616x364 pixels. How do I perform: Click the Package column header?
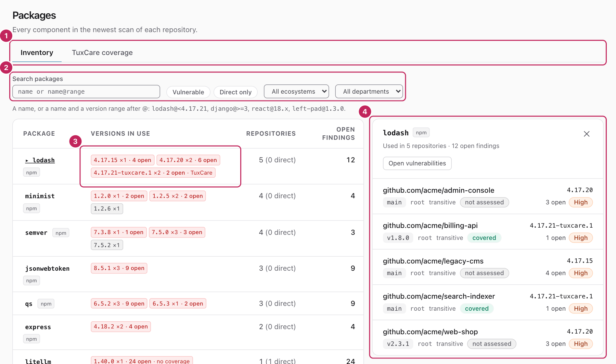click(39, 134)
